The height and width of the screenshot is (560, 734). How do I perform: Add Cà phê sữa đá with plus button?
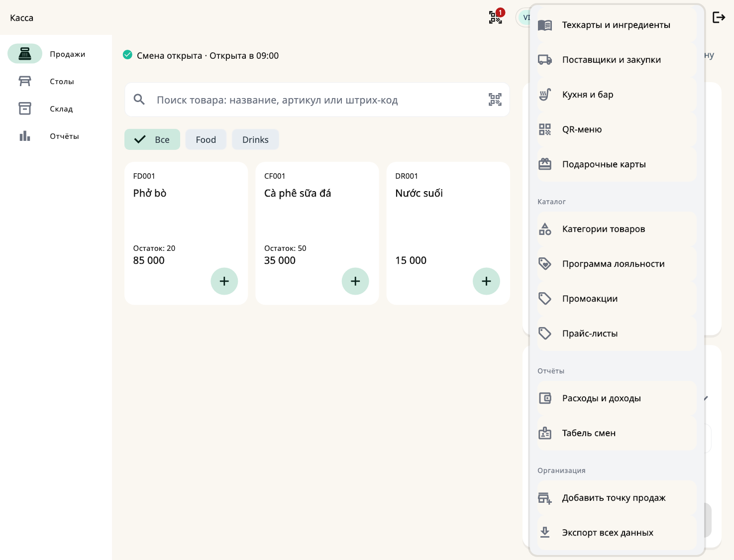click(x=355, y=281)
